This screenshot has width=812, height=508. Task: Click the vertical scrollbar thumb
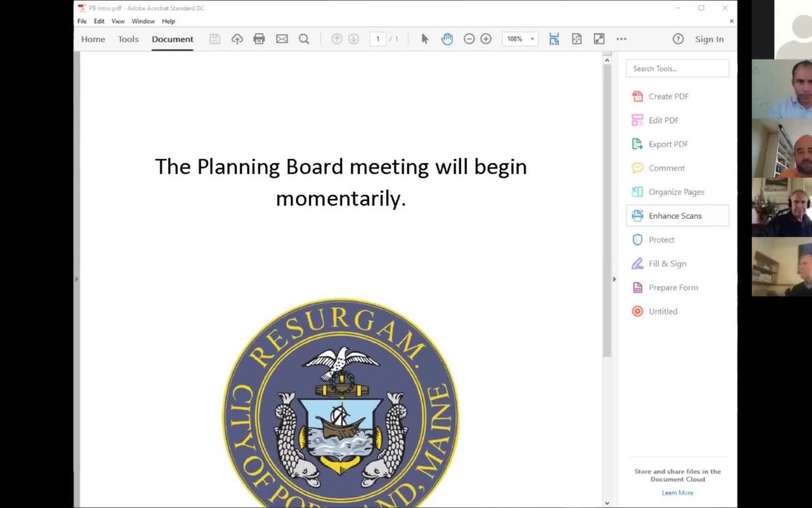607,210
